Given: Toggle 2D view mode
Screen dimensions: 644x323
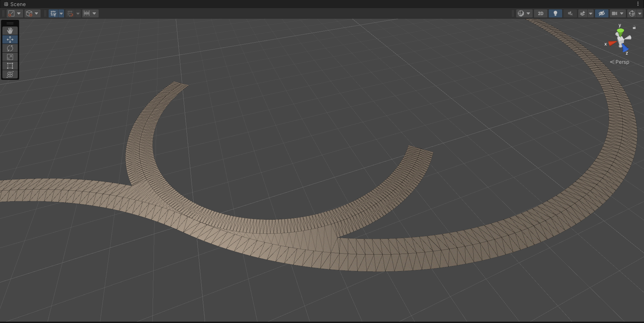Looking at the screenshot, I should click(x=541, y=13).
